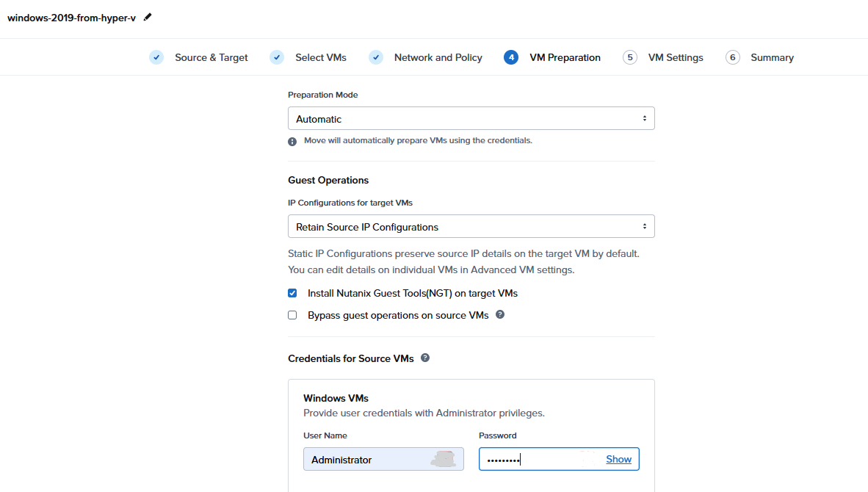Click help icon next to Credentials heading
Screen dimensions: 868x492
coord(424,358)
